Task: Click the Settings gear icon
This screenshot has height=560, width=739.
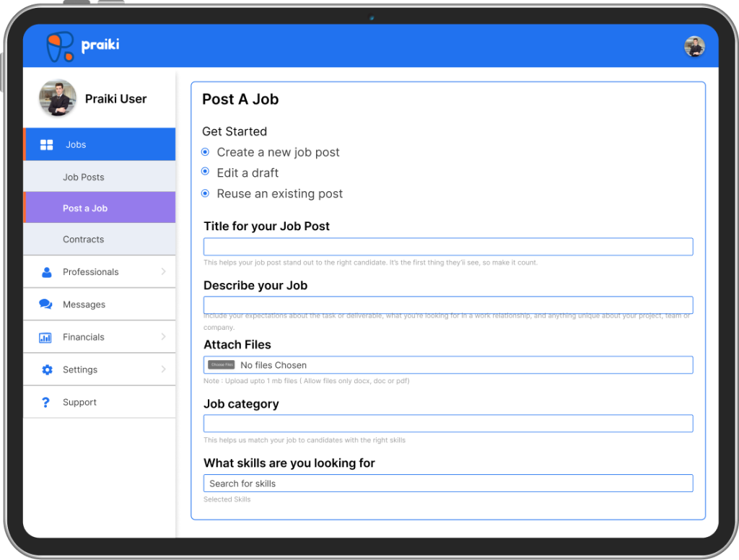Action: click(47, 369)
